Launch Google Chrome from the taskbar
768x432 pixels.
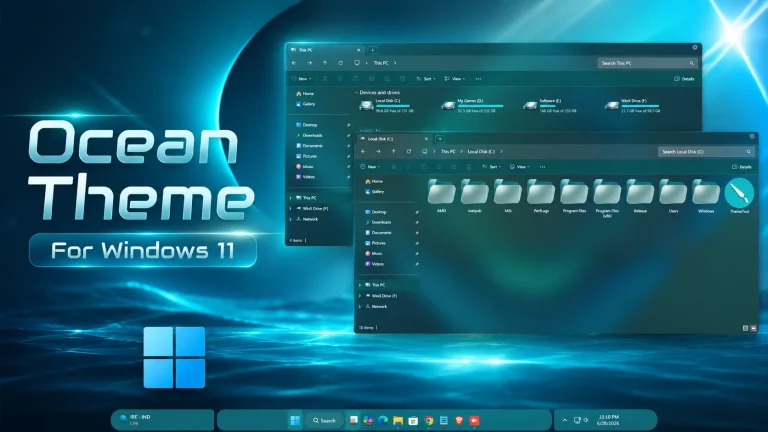(429, 420)
